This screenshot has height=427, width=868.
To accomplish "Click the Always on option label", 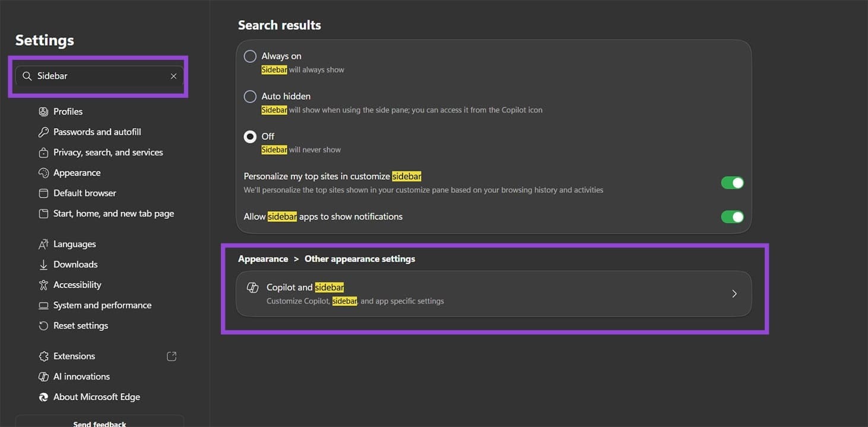I will click(281, 56).
